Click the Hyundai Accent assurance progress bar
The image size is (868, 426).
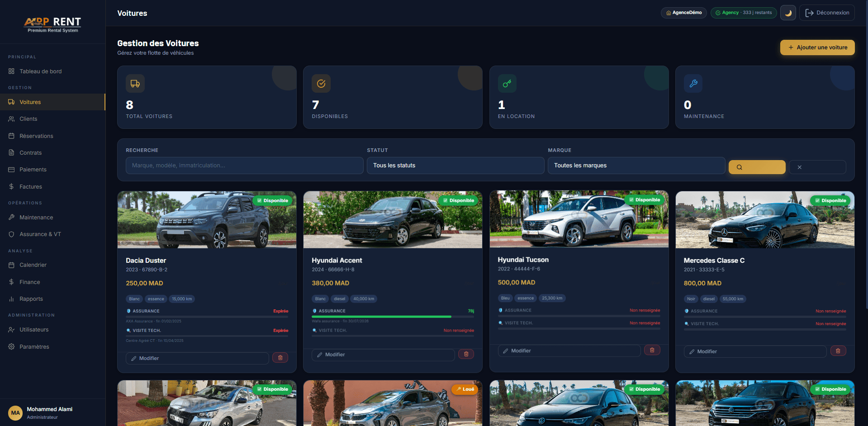tap(393, 317)
